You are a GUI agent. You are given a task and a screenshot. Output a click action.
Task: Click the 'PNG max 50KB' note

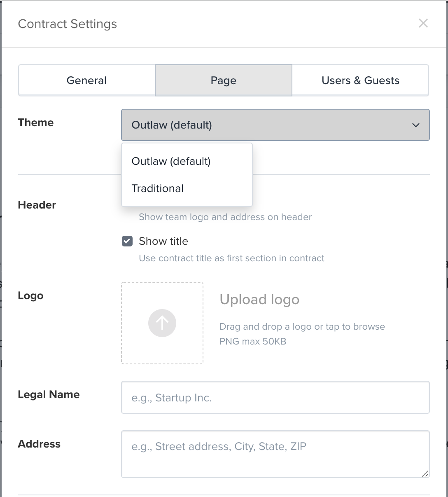[253, 342]
